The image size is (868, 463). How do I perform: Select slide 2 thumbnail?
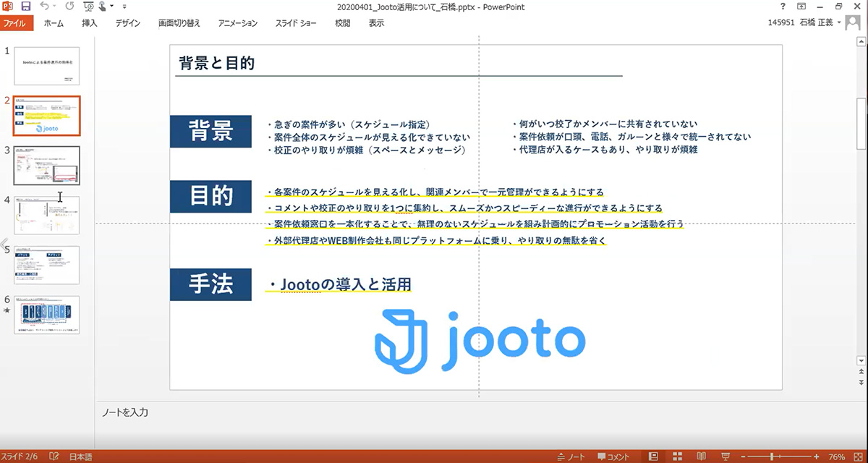click(x=46, y=116)
